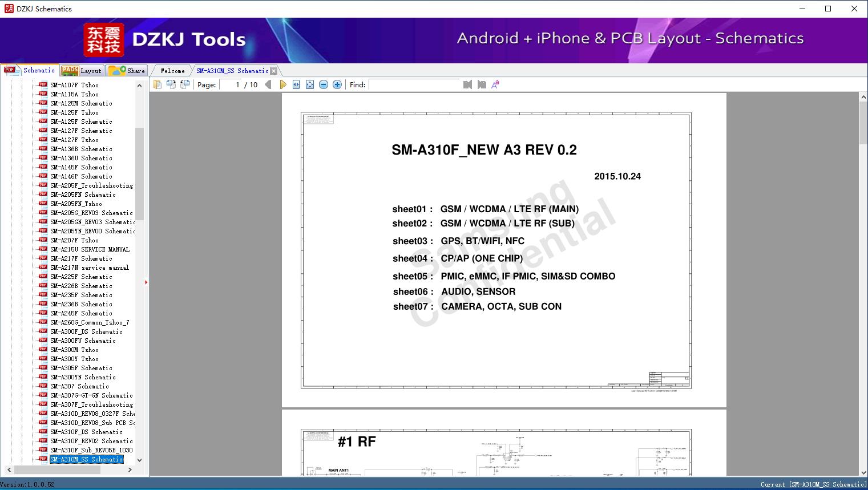
Task: Select SM-A310F_REV02 Schematic entry
Action: click(x=91, y=441)
